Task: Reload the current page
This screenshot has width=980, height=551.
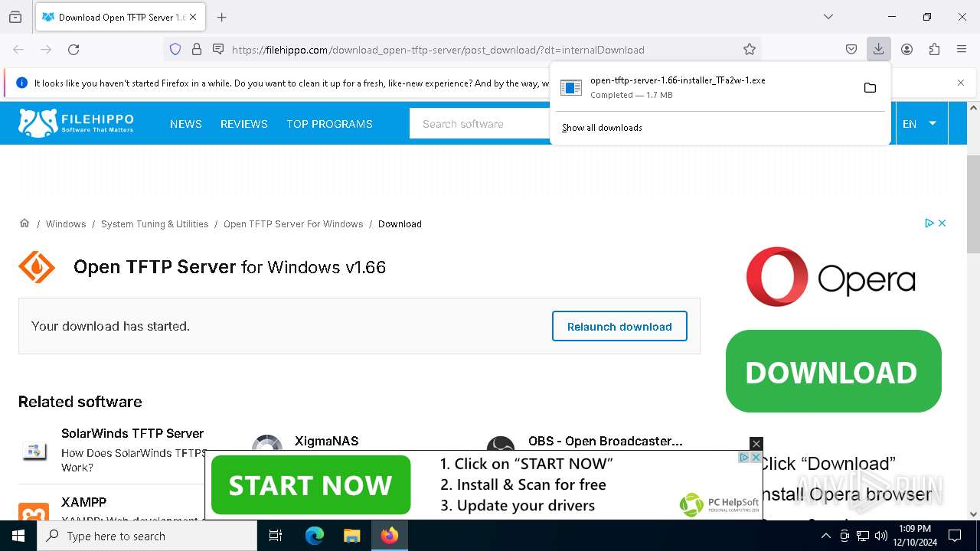Action: click(x=73, y=50)
